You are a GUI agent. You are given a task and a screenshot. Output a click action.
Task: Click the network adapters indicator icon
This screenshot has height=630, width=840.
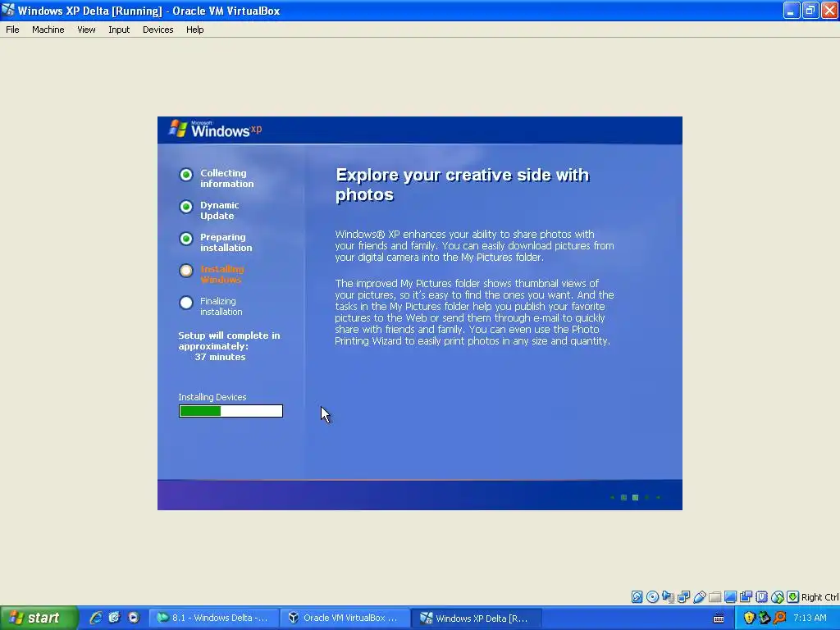tap(683, 597)
